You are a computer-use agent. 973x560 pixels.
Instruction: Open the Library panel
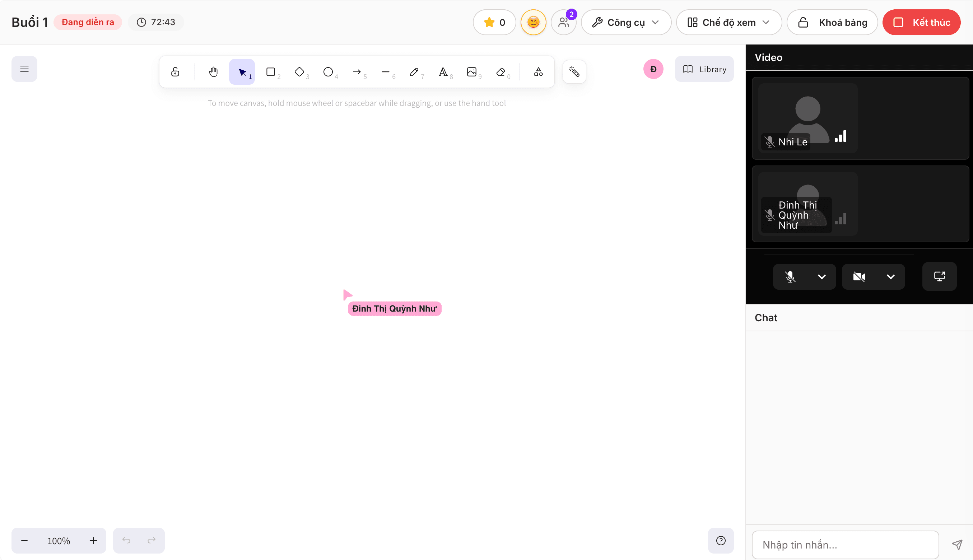coord(704,69)
